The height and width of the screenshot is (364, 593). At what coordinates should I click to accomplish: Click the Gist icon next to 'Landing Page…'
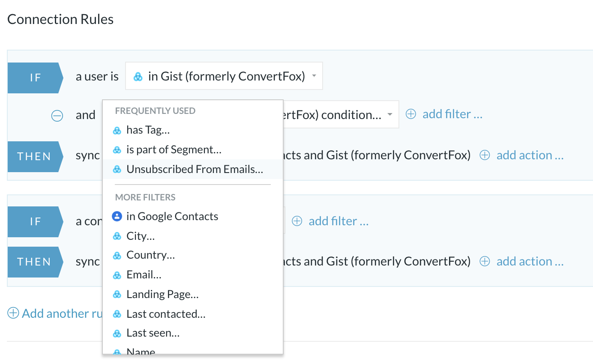coord(117,295)
